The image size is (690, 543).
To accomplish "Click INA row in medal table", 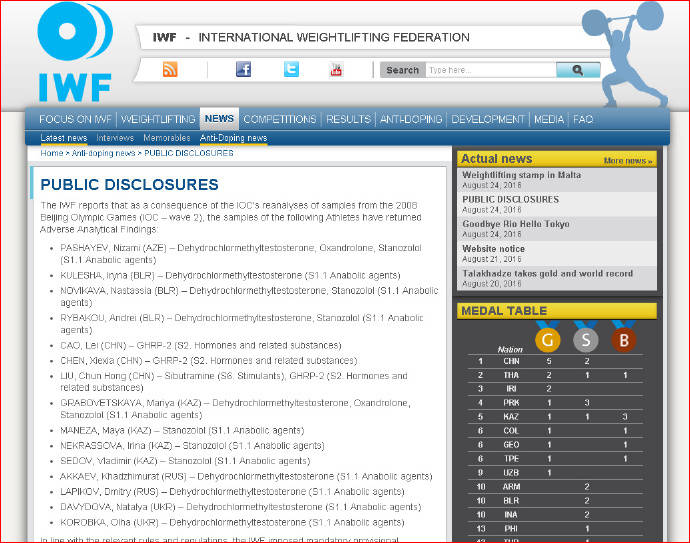I will (555, 514).
